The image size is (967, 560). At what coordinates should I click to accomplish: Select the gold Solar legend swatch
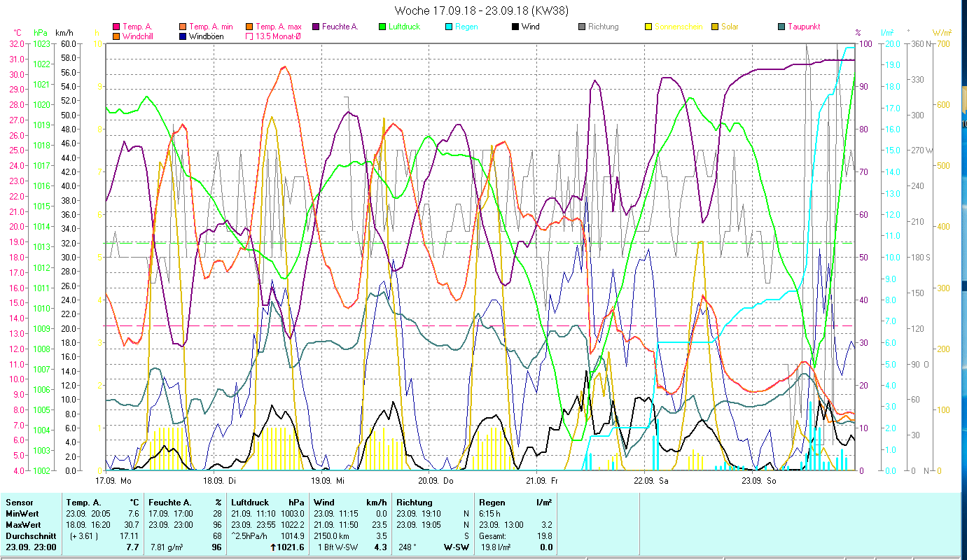(x=715, y=27)
